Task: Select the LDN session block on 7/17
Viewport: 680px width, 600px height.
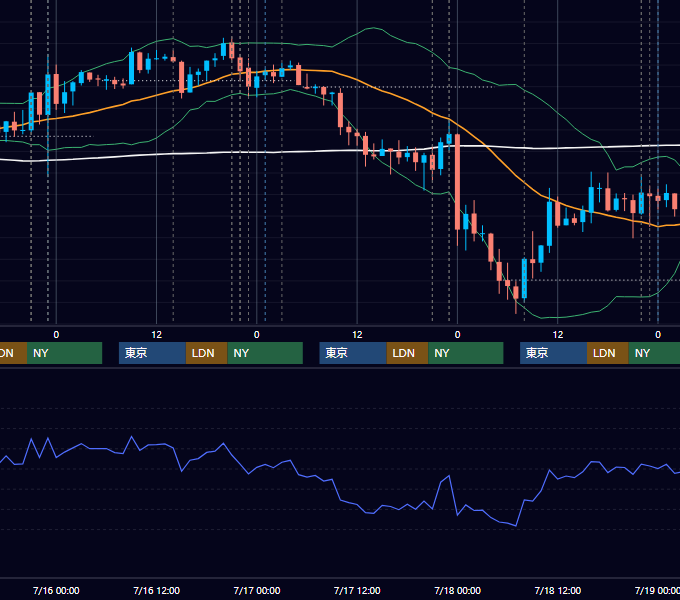Action: click(x=407, y=353)
